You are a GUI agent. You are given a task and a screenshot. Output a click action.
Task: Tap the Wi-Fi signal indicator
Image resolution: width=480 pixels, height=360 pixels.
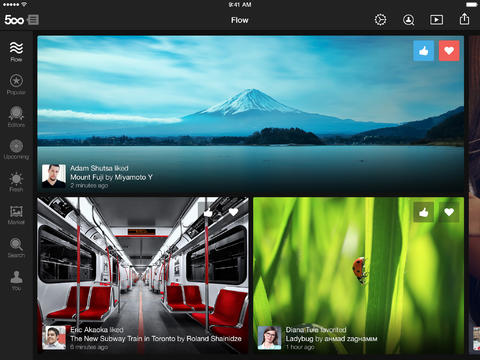tap(24, 4)
